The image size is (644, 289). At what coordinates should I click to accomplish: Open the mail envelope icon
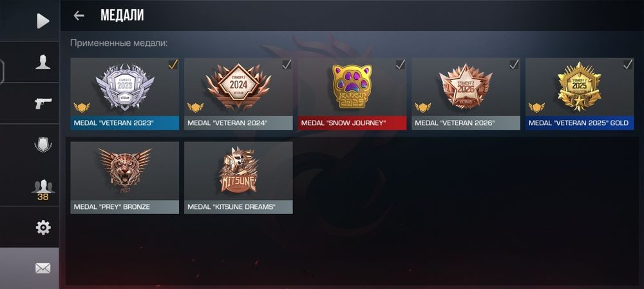click(x=43, y=268)
